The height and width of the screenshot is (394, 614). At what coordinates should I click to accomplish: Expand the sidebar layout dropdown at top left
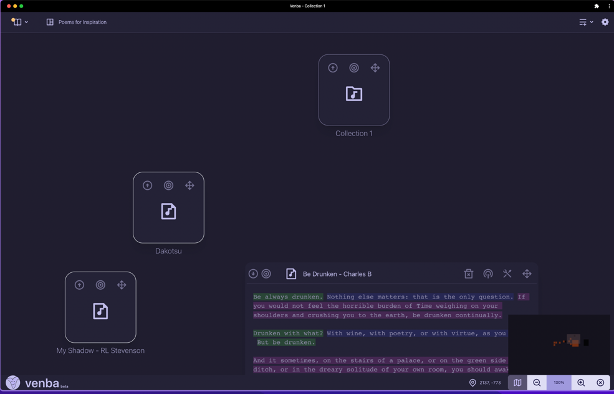pyautogui.click(x=19, y=22)
